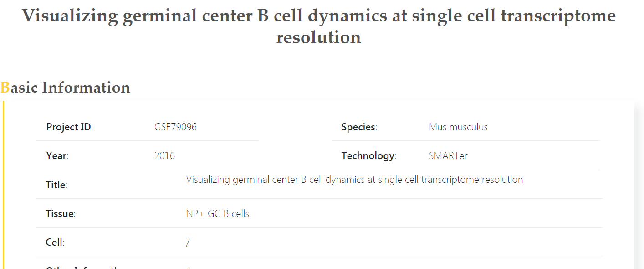The height and width of the screenshot is (269, 644).
Task: Click the Year field label
Action: [x=57, y=155]
